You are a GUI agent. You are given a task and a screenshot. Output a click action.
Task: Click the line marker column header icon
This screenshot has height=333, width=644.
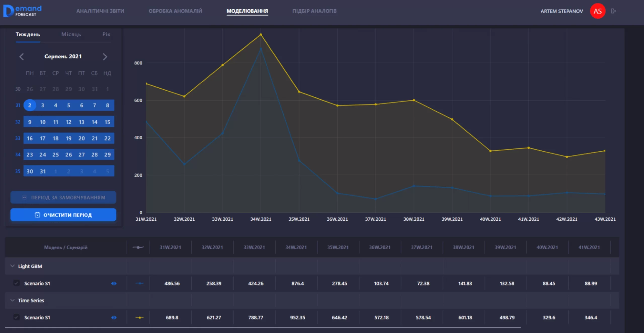tap(138, 247)
